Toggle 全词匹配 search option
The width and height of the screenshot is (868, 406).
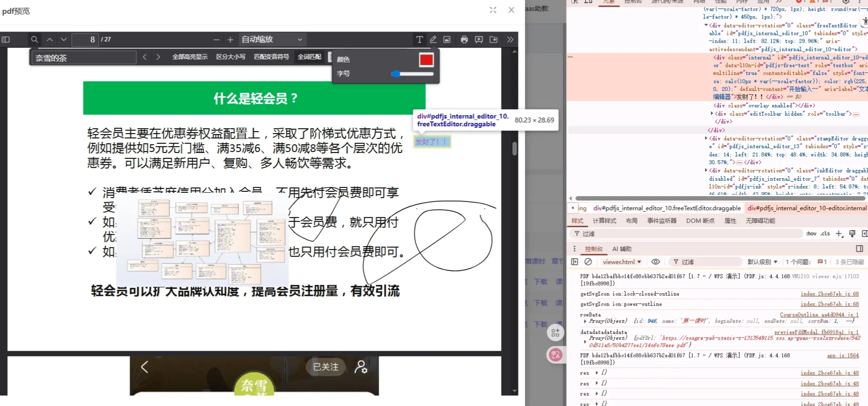(x=309, y=57)
